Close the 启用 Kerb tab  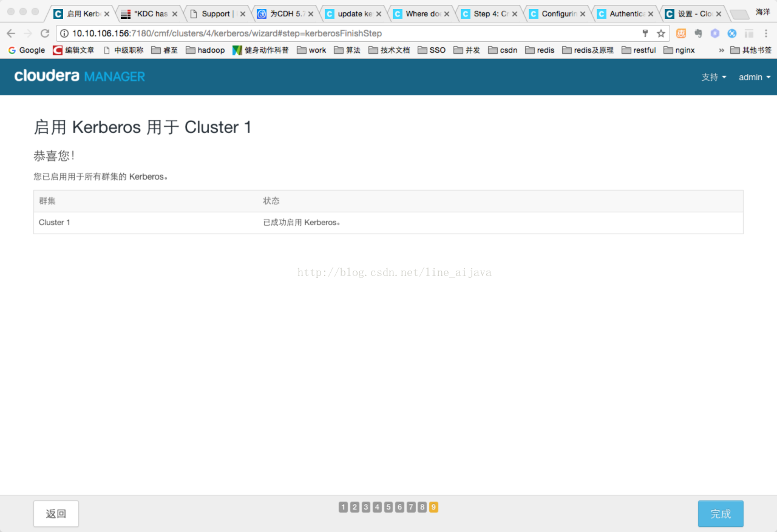(107, 14)
